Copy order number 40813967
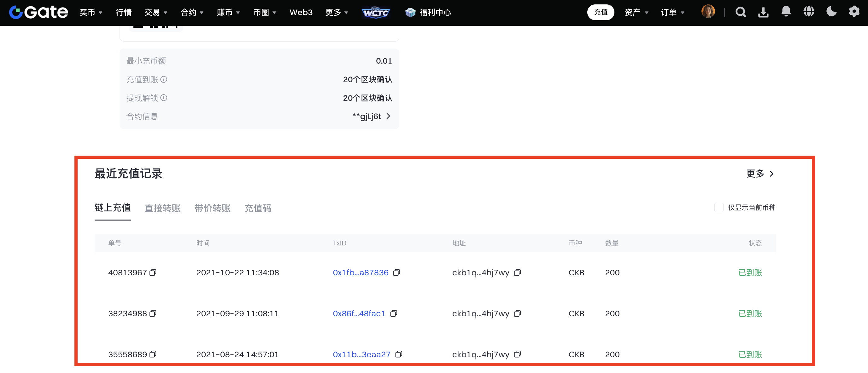The width and height of the screenshot is (868, 373). point(153,273)
